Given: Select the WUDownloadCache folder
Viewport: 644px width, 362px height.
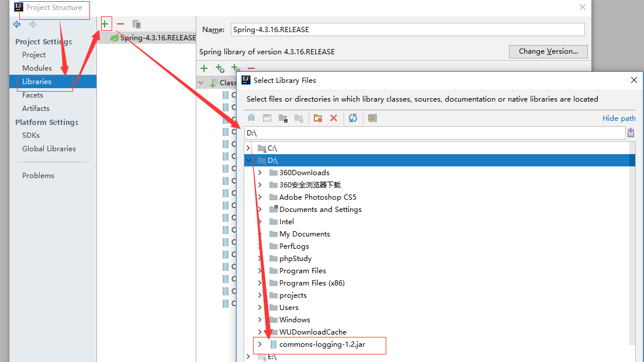Looking at the screenshot, I should pyautogui.click(x=313, y=332).
